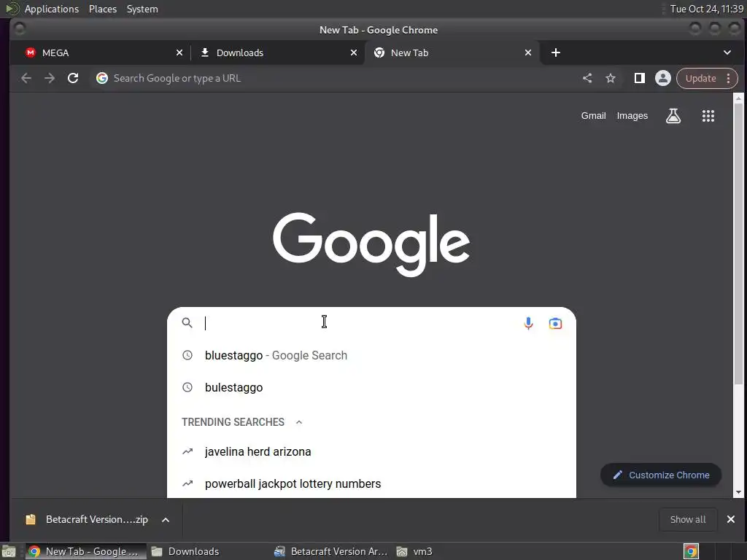Open the profile avatar icon

tap(662, 78)
